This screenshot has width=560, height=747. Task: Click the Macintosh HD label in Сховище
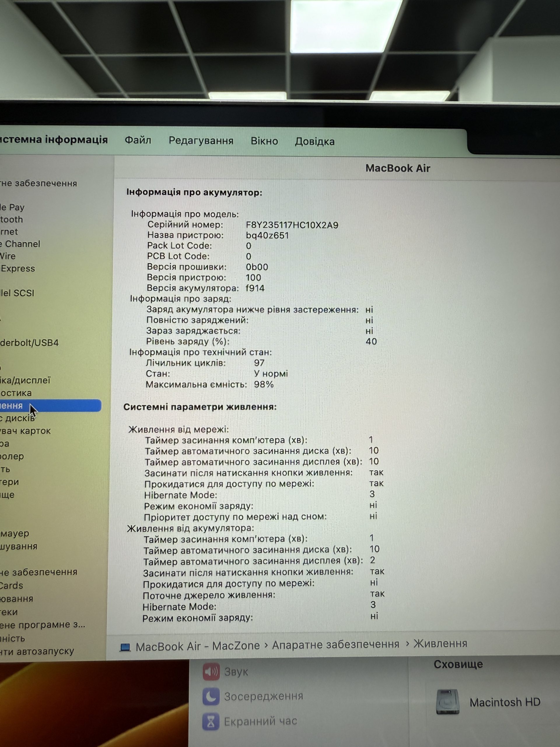pos(505,702)
